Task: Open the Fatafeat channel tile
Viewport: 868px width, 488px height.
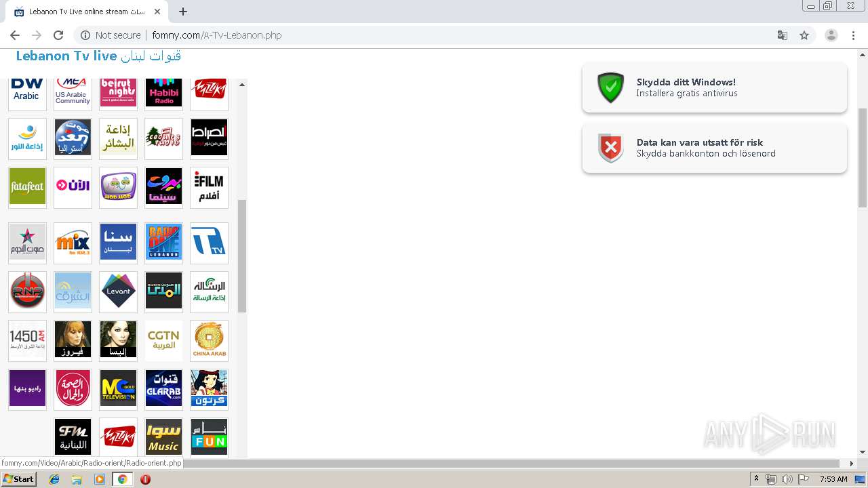Action: [27, 187]
